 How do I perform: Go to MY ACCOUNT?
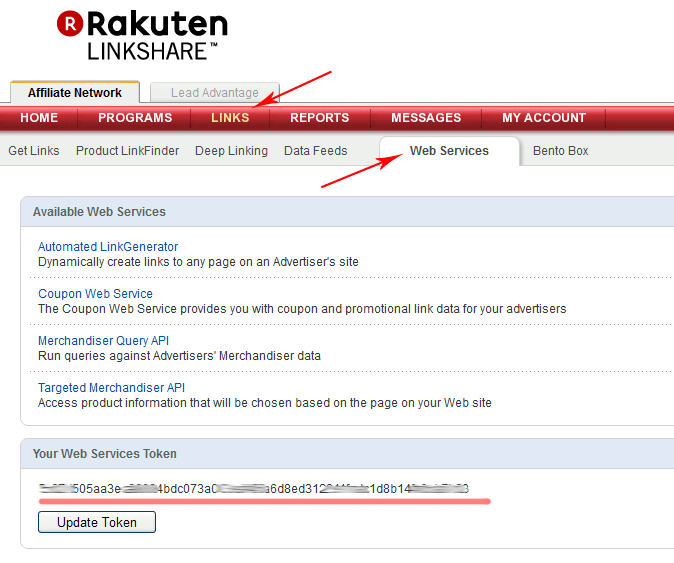[544, 117]
